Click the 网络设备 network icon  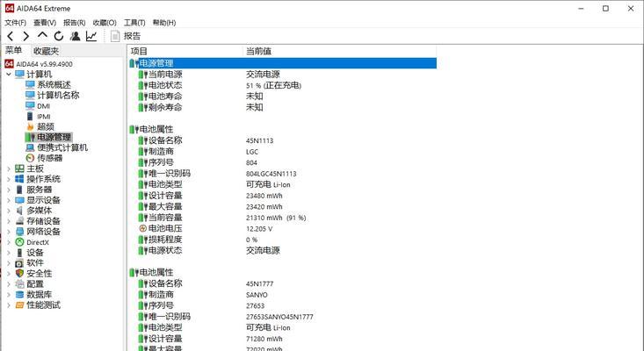19,232
